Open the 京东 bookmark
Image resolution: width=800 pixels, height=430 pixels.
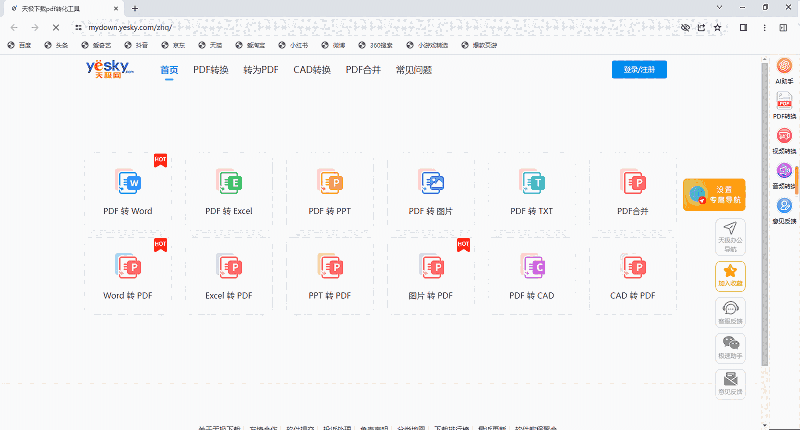173,45
